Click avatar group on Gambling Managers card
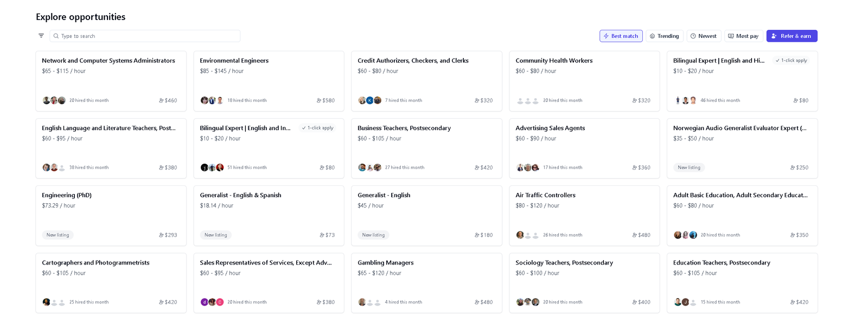868x330 pixels. (x=369, y=302)
